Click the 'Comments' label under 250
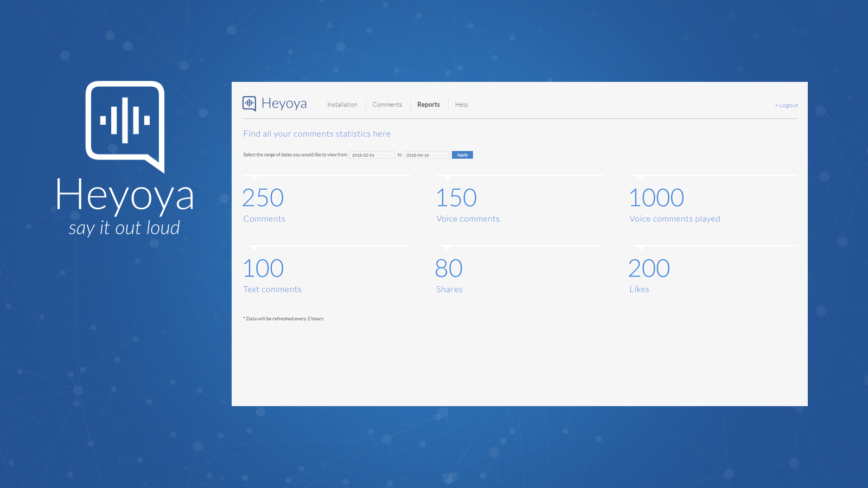The image size is (868, 488). tap(264, 219)
